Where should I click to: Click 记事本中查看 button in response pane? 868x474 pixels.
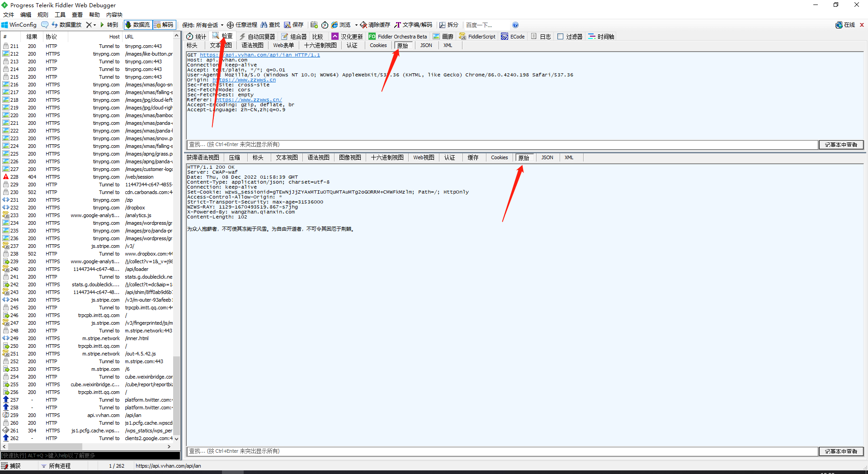(841, 451)
